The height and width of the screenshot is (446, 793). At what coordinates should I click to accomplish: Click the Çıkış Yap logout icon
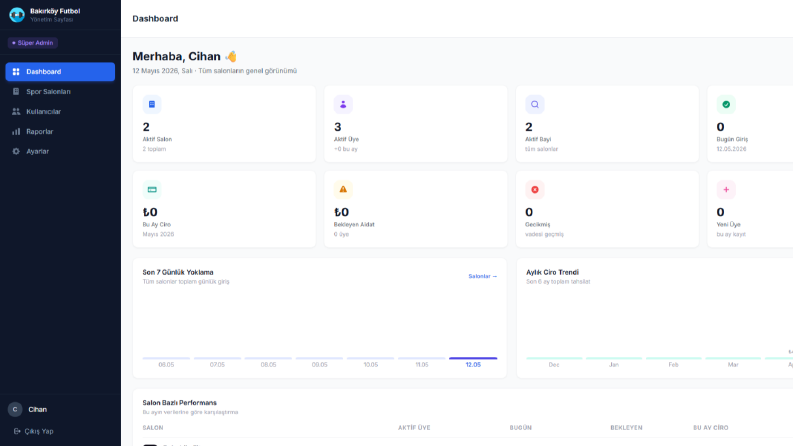[x=17, y=431]
